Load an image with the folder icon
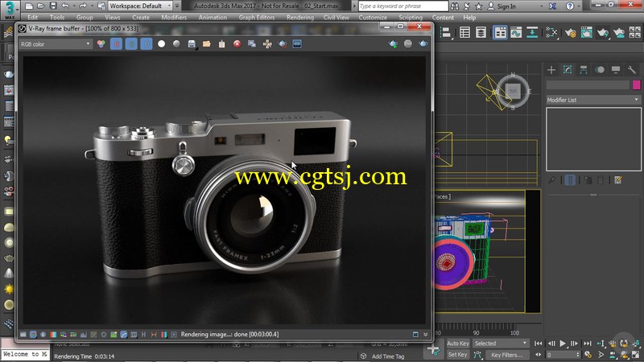The height and width of the screenshot is (362, 644). coord(207,44)
